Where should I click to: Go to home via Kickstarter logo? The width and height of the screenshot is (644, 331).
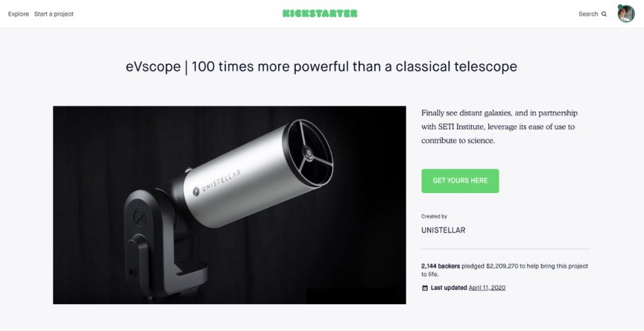click(320, 14)
